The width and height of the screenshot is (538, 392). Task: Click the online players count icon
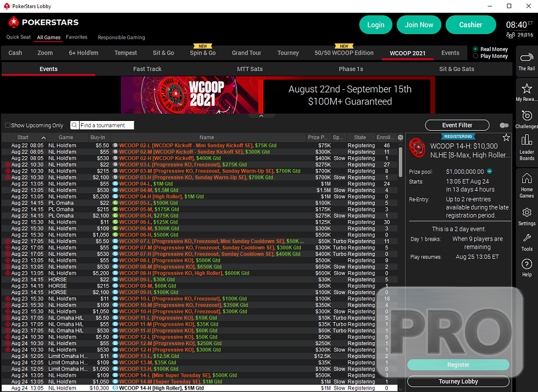(x=511, y=35)
